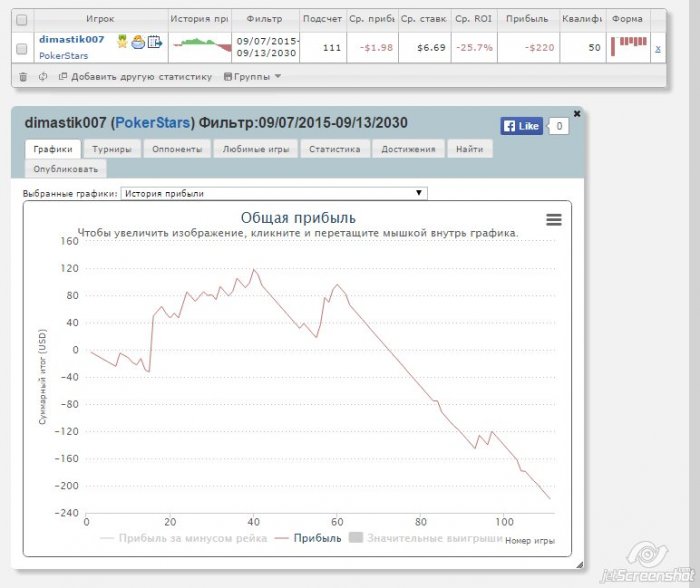Switch to the Графики tab
Screen dimensions: 700x588
pyautogui.click(x=53, y=149)
